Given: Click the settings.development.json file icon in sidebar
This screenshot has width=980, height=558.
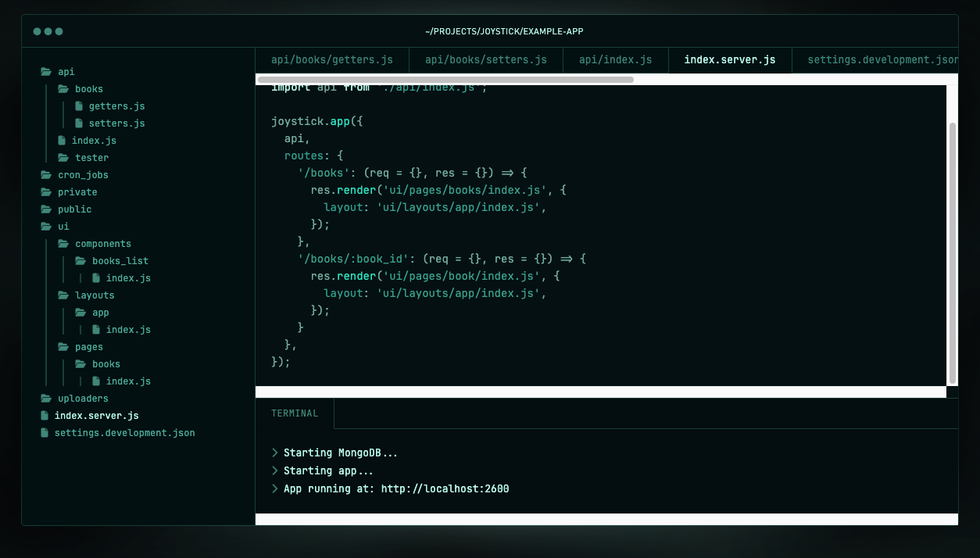Looking at the screenshot, I should tap(45, 433).
